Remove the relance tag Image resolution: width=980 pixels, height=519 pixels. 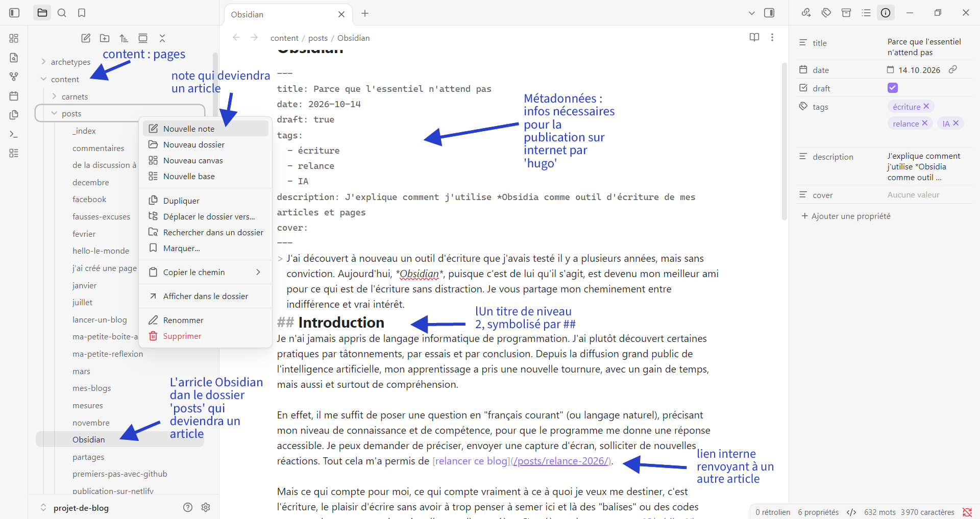(x=925, y=123)
